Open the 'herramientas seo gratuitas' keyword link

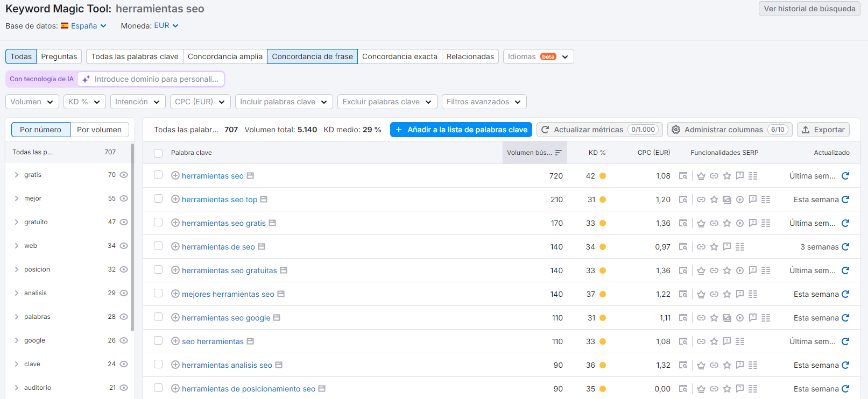point(229,270)
